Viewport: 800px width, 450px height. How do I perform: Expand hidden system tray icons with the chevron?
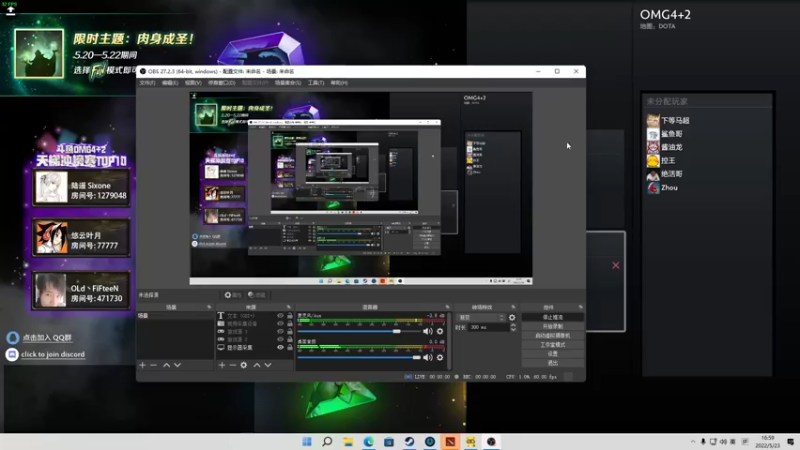(693, 442)
